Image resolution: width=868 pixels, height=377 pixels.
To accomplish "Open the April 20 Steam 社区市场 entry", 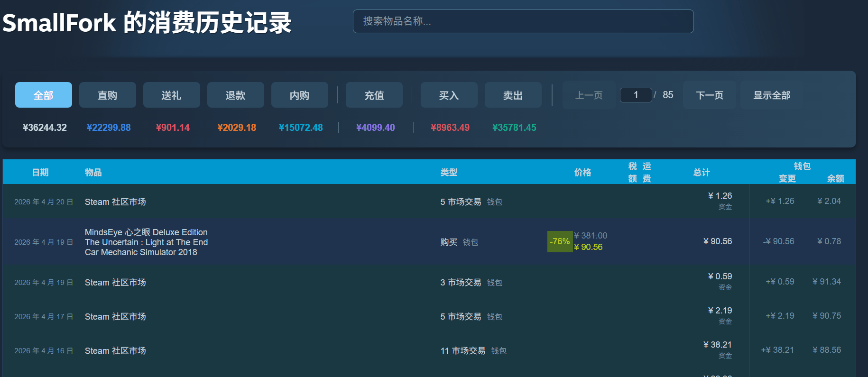I will click(x=115, y=202).
